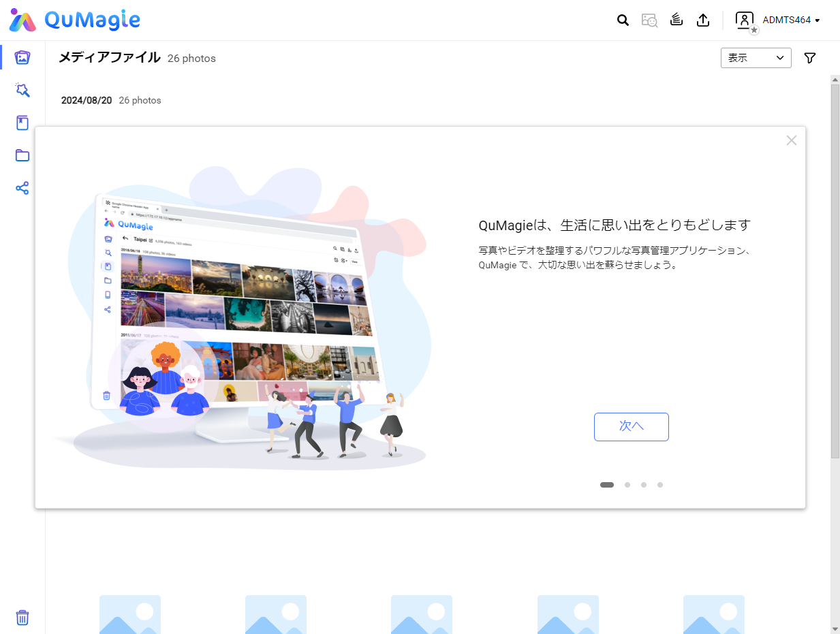This screenshot has height=634, width=840.
Task: Open the search magnifier in the header
Action: [x=623, y=20]
